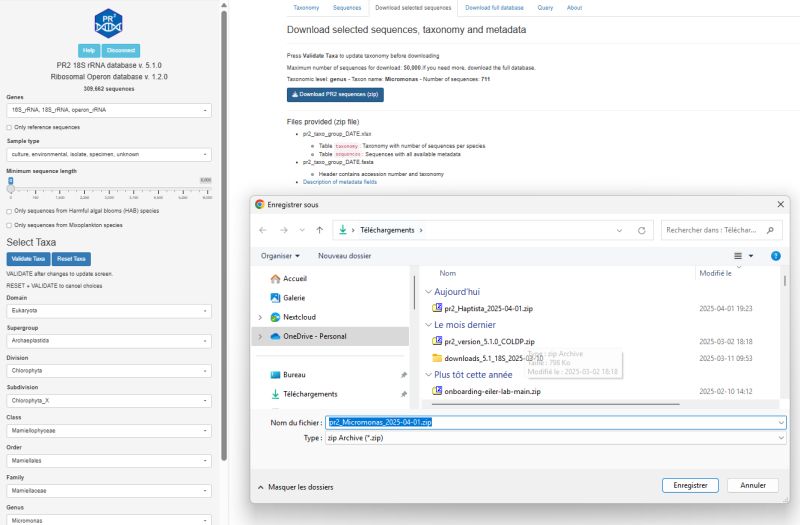This screenshot has width=800, height=525.
Task: Open help with the blue question icon
Action: pos(776,256)
